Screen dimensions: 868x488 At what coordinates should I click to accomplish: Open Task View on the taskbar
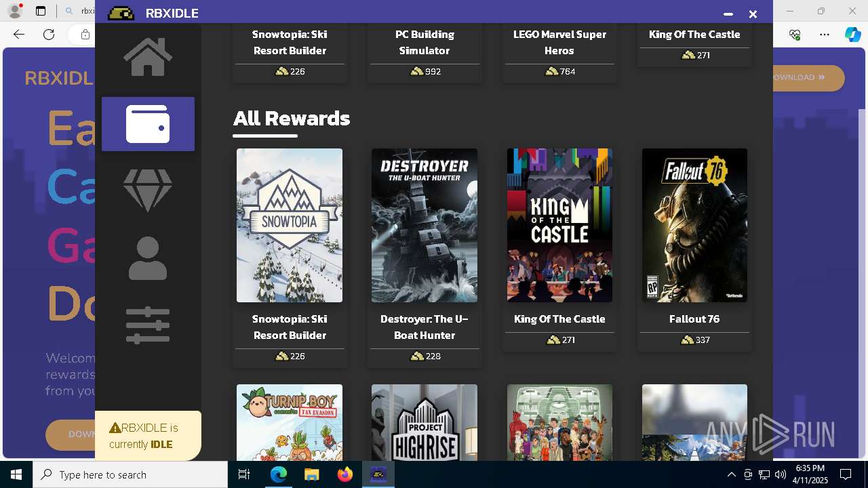point(244,474)
